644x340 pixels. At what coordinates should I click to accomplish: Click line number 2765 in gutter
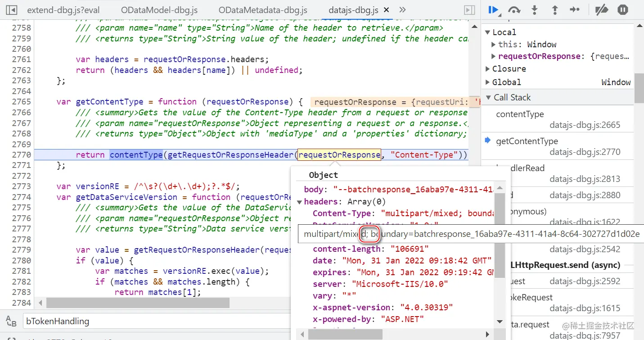pyautogui.click(x=22, y=102)
